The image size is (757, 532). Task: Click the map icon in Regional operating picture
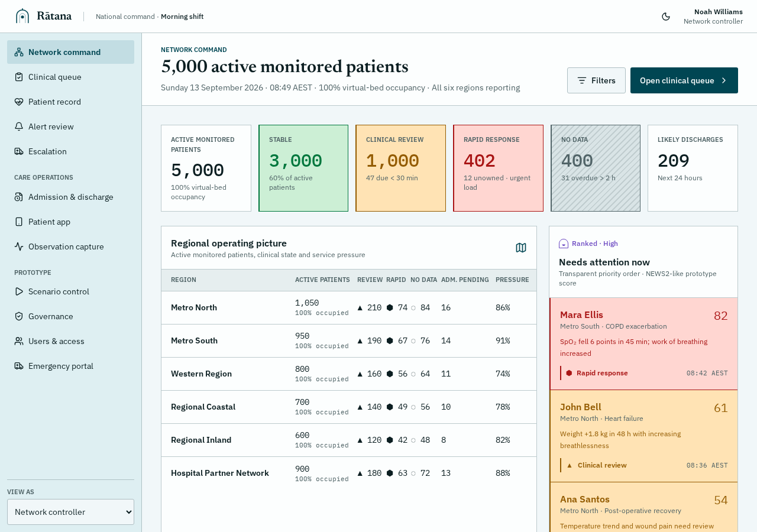tap(521, 248)
